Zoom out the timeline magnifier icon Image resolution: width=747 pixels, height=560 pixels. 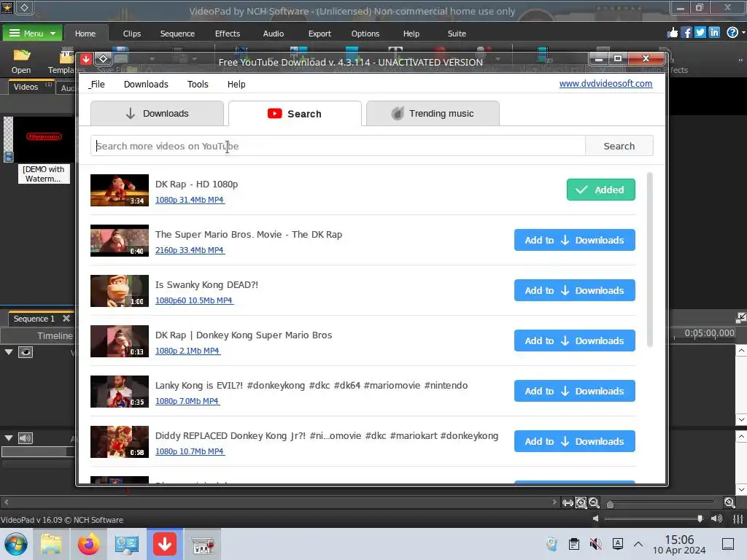[594, 502]
